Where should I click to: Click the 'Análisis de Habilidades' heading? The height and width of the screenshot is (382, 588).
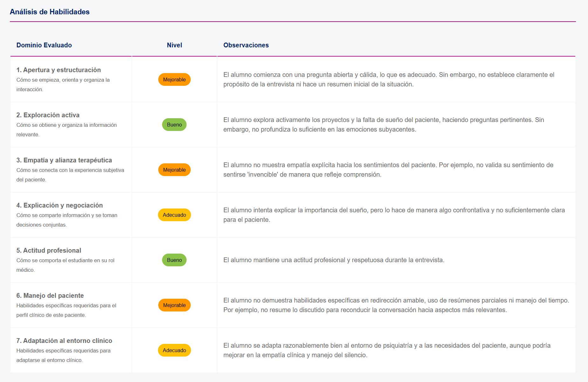click(x=50, y=12)
